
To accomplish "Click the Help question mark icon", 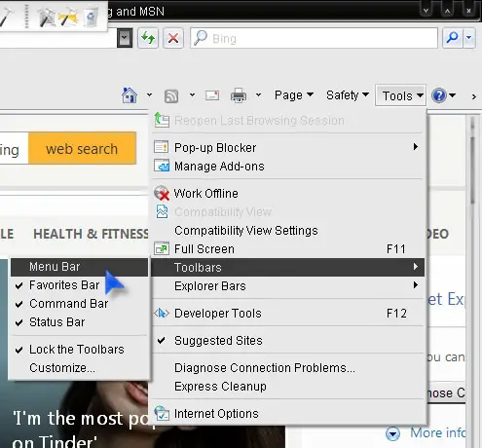I will tap(439, 95).
